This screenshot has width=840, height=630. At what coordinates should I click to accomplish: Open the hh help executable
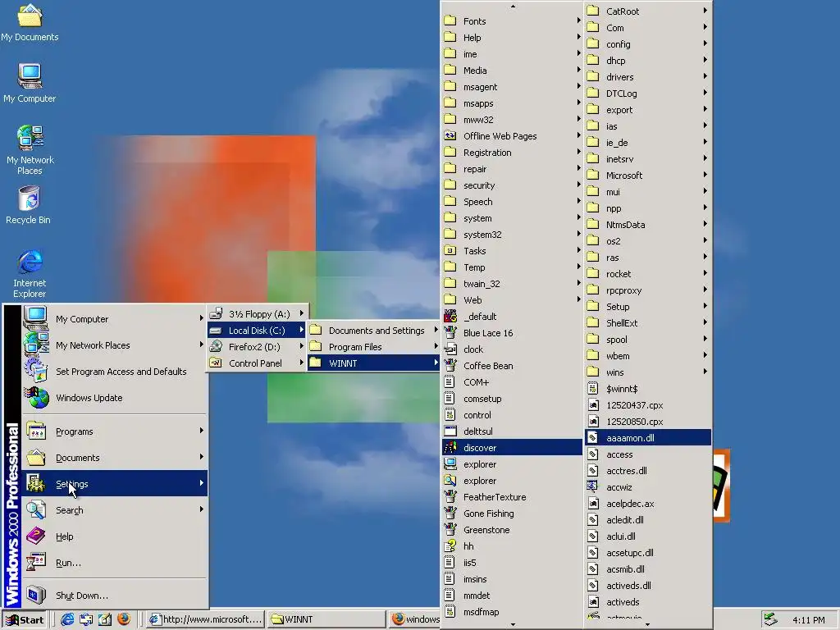pyautogui.click(x=512, y=546)
